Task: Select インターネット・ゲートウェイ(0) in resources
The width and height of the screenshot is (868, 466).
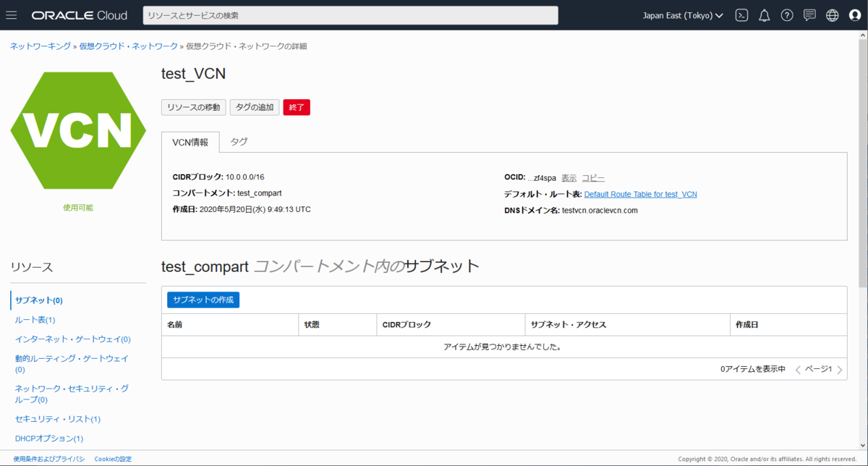Action: [73, 339]
